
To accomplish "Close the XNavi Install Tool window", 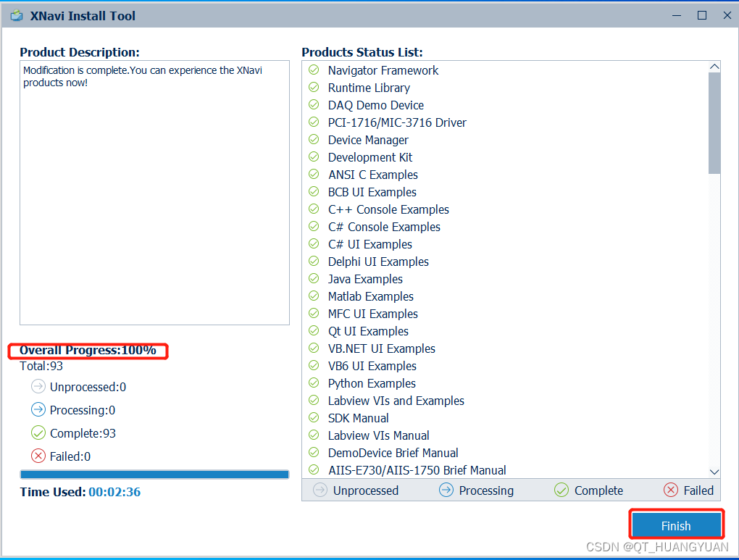I will coord(727,15).
